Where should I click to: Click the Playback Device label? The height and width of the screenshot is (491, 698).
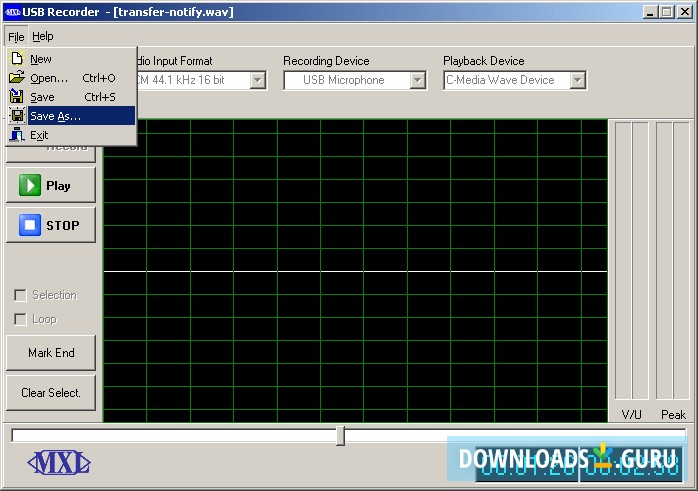click(483, 61)
